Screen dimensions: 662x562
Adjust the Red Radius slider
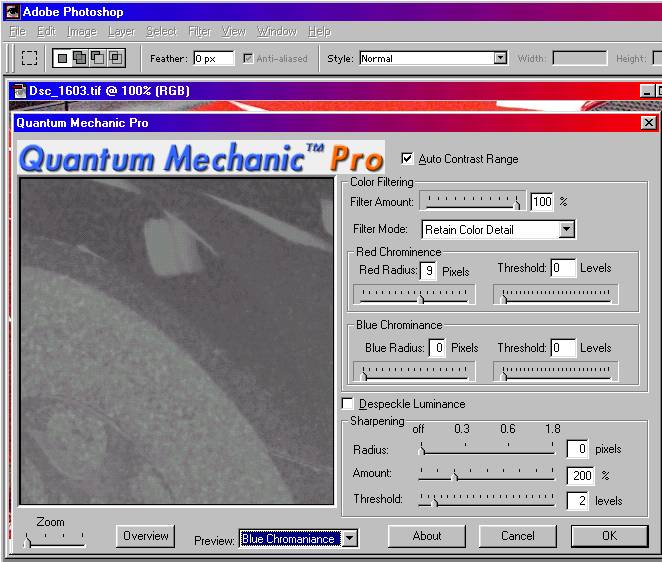(414, 295)
